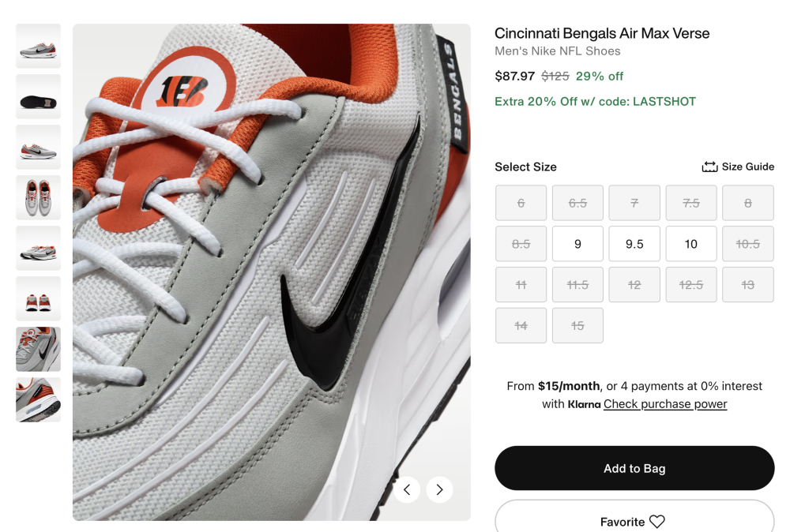This screenshot has height=532, width=790.
Task: View the top-down pair thumbnail
Action: (38, 198)
